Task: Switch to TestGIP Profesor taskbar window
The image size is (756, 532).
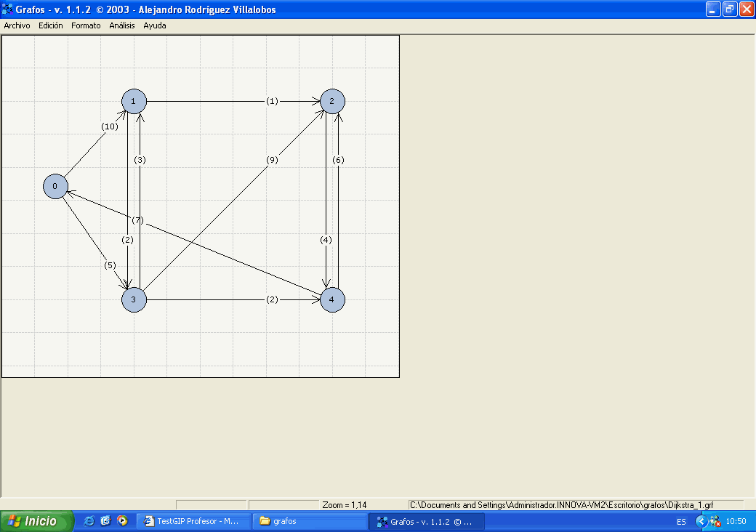Action: [193, 521]
